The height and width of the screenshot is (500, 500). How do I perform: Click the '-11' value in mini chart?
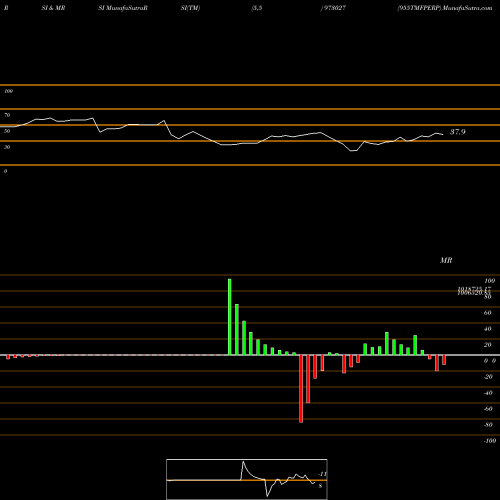[x=322, y=474]
